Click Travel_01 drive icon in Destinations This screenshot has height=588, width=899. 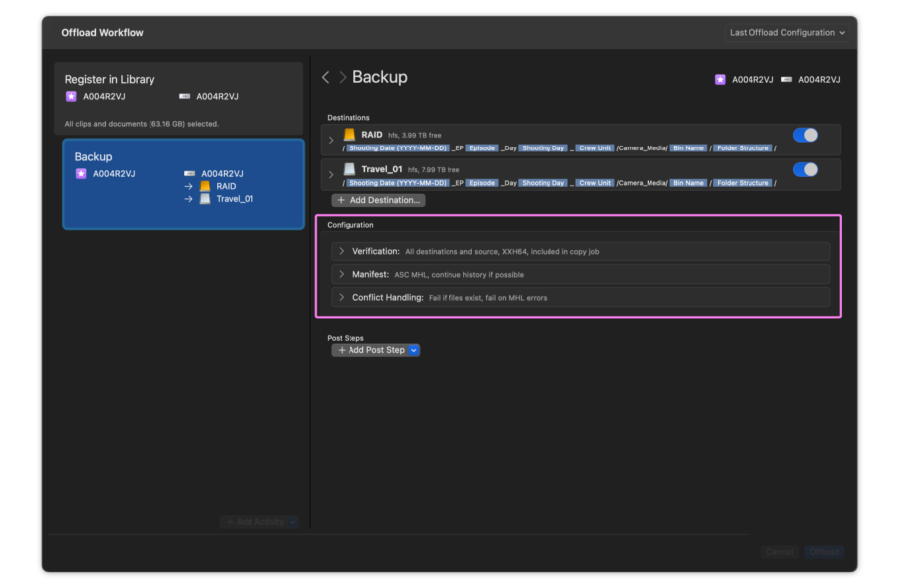350,169
